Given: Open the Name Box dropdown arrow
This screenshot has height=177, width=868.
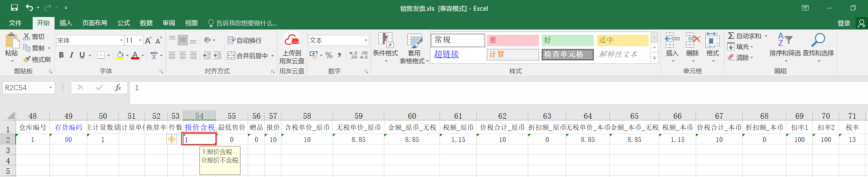Looking at the screenshot, I should [x=50, y=88].
